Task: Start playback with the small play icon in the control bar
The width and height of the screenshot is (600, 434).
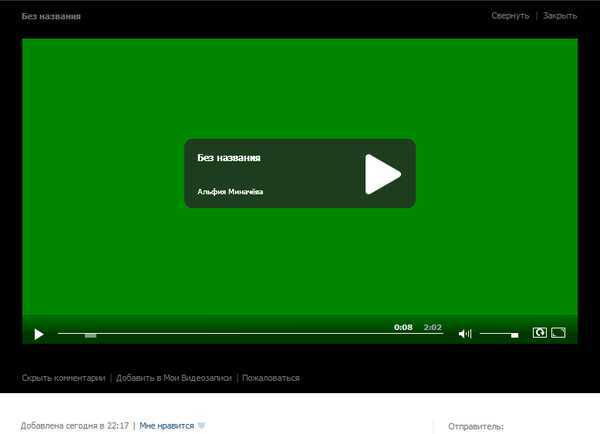Action: (39, 334)
